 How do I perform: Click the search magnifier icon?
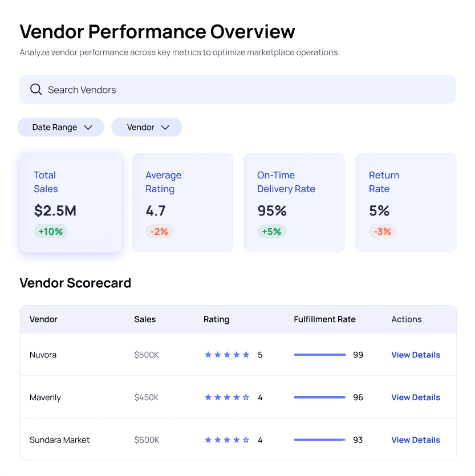click(x=36, y=89)
